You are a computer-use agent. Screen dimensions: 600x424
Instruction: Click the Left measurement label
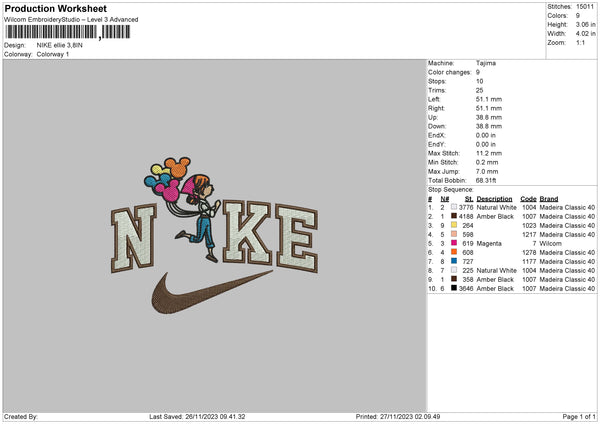[x=434, y=99]
